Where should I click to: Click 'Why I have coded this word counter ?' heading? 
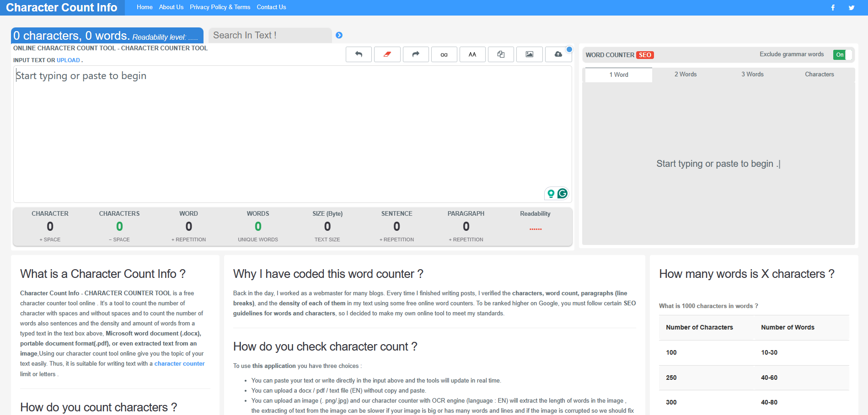tap(328, 274)
